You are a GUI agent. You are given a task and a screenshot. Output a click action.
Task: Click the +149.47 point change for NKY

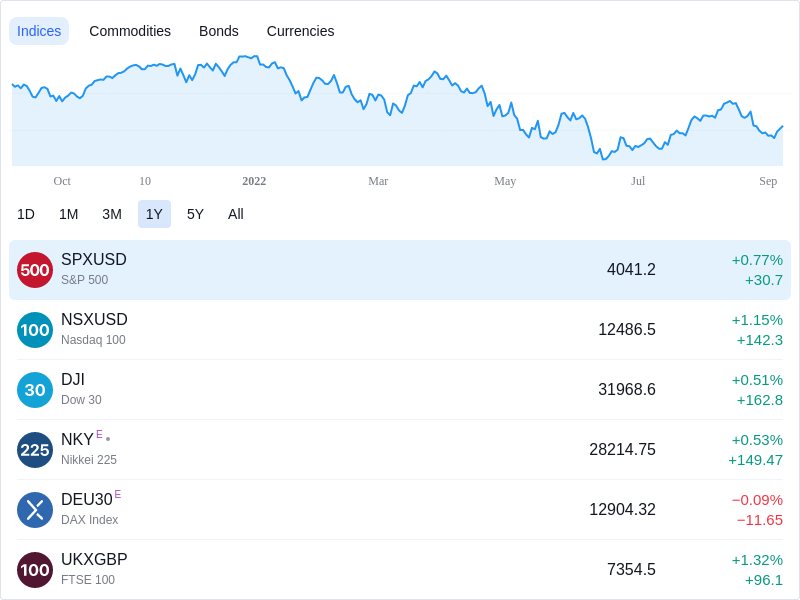tap(756, 460)
